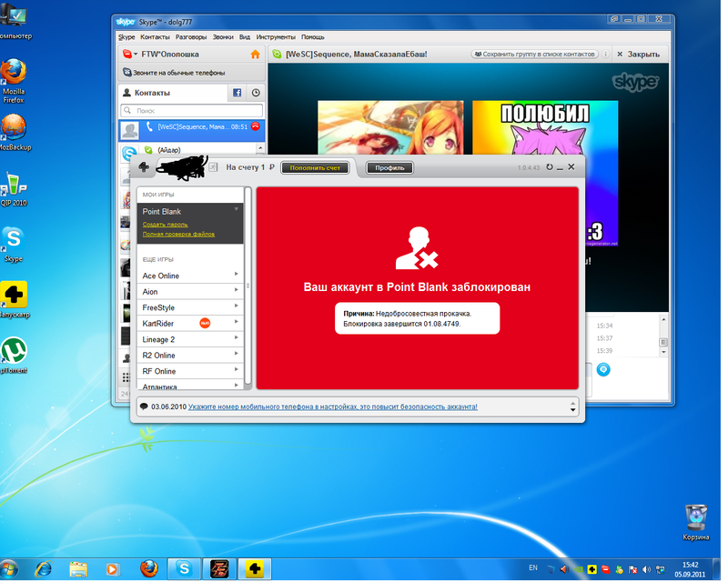728x582 pixels.
Task: Click the Windows Start button
Action: tap(8, 569)
